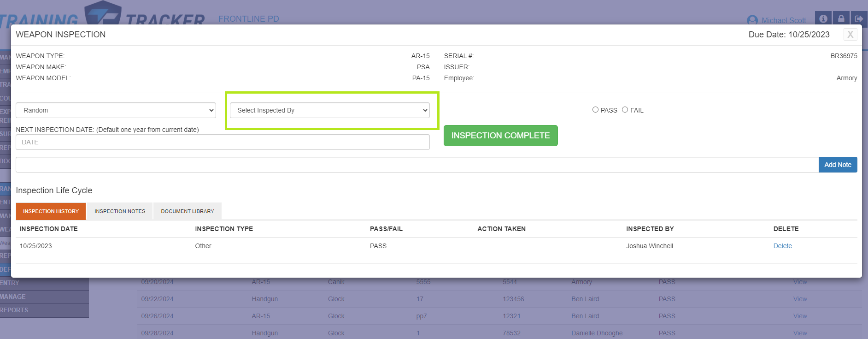The height and width of the screenshot is (339, 868).
Task: Click the 10/25/2023 inspection date cell
Action: (x=35, y=246)
